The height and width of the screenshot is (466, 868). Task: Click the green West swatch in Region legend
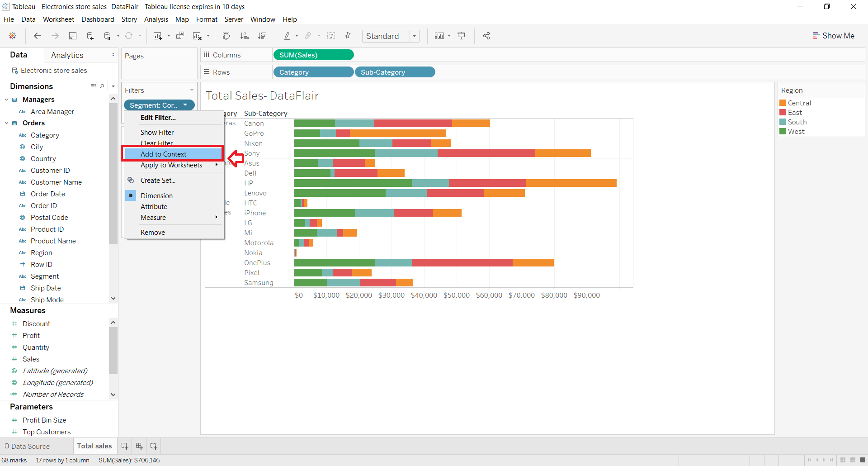(783, 131)
